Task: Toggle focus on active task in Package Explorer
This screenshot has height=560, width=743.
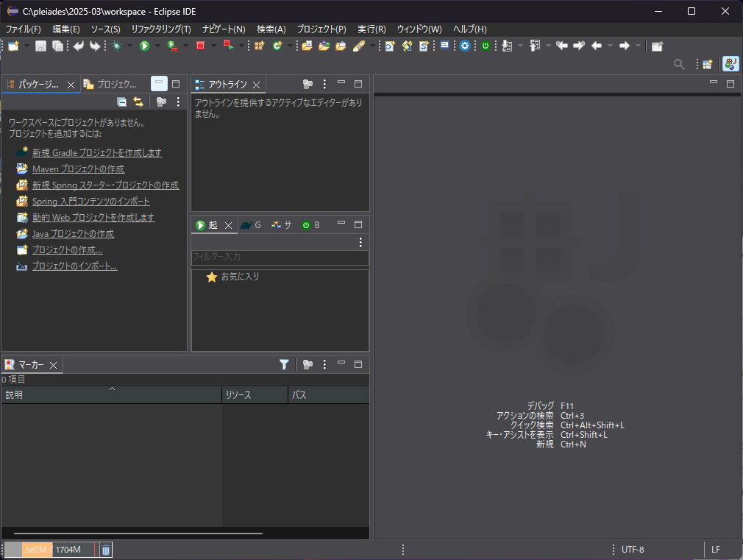Action: tap(162, 102)
